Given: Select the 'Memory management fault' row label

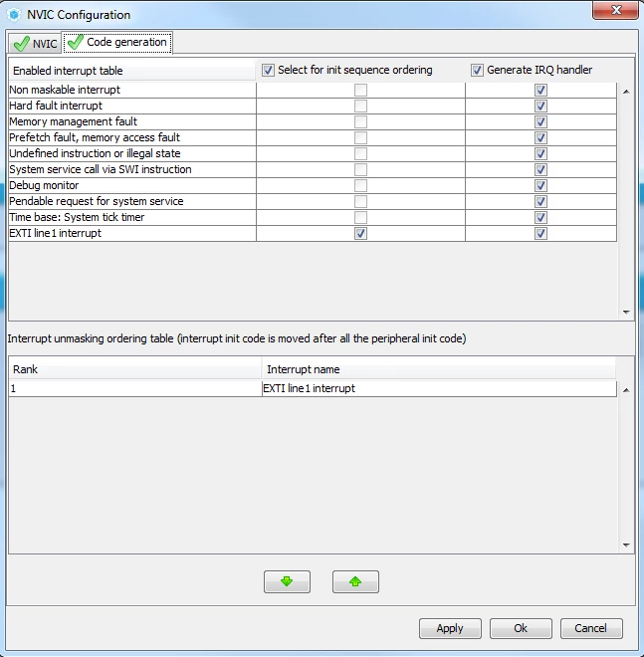Looking at the screenshot, I should [x=74, y=121].
